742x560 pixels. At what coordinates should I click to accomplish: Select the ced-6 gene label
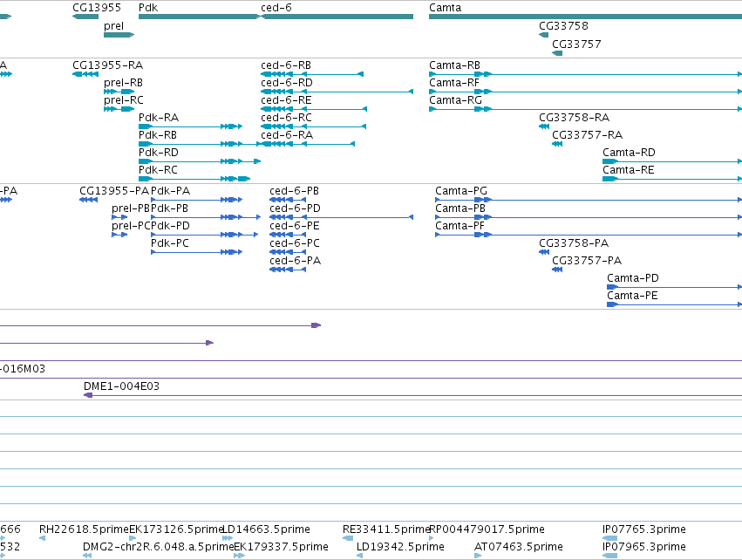tap(276, 8)
